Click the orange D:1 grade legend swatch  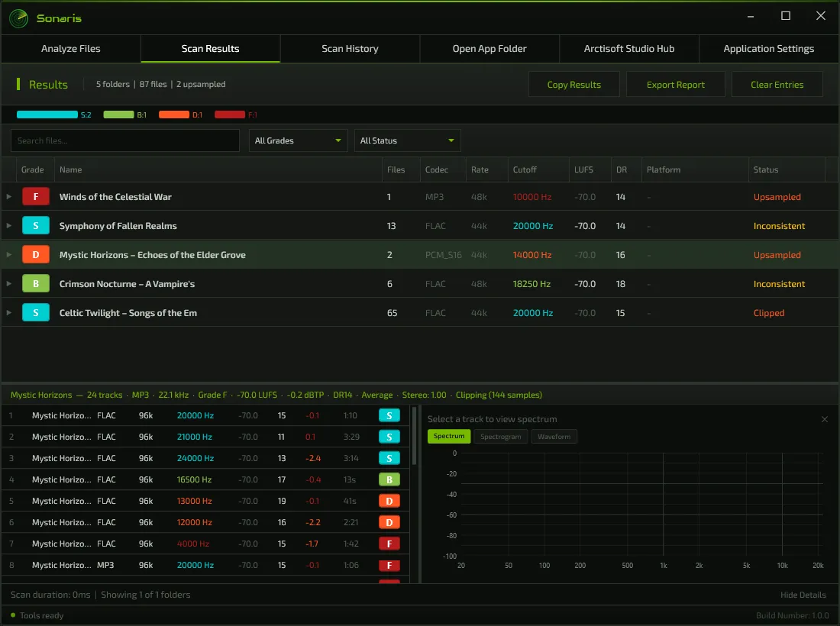click(173, 115)
